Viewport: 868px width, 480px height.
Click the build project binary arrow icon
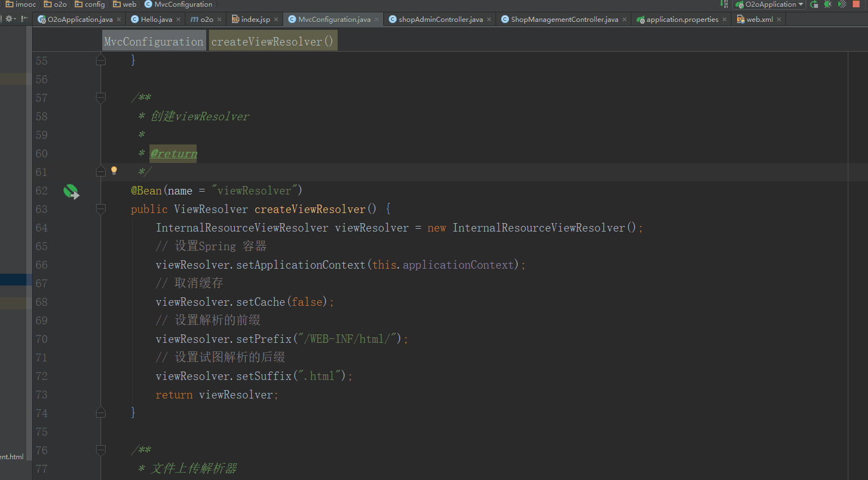(724, 4)
